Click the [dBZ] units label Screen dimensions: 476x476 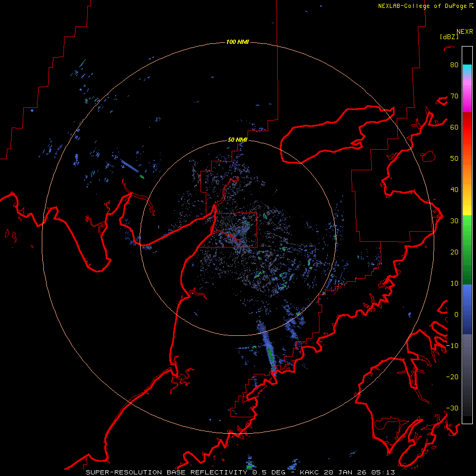(449, 37)
